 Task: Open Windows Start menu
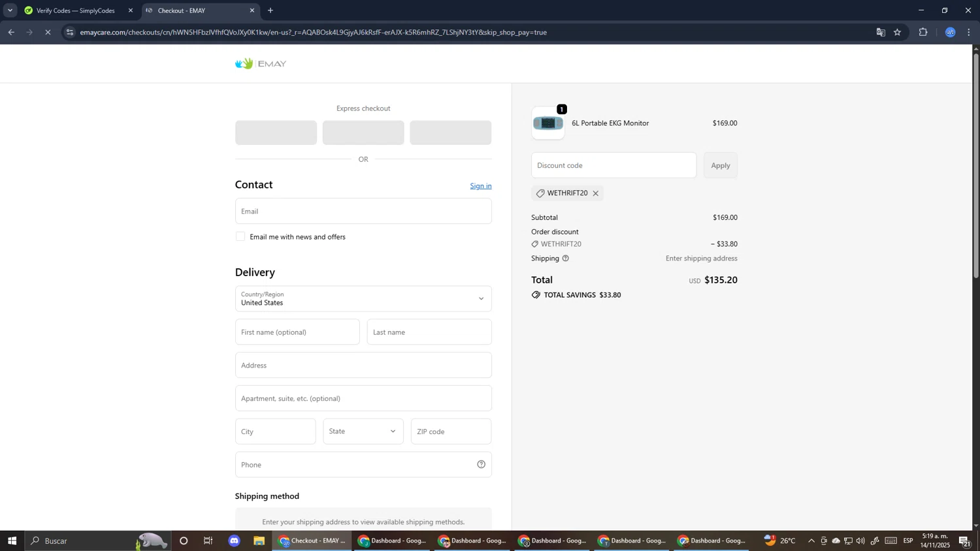point(12,541)
